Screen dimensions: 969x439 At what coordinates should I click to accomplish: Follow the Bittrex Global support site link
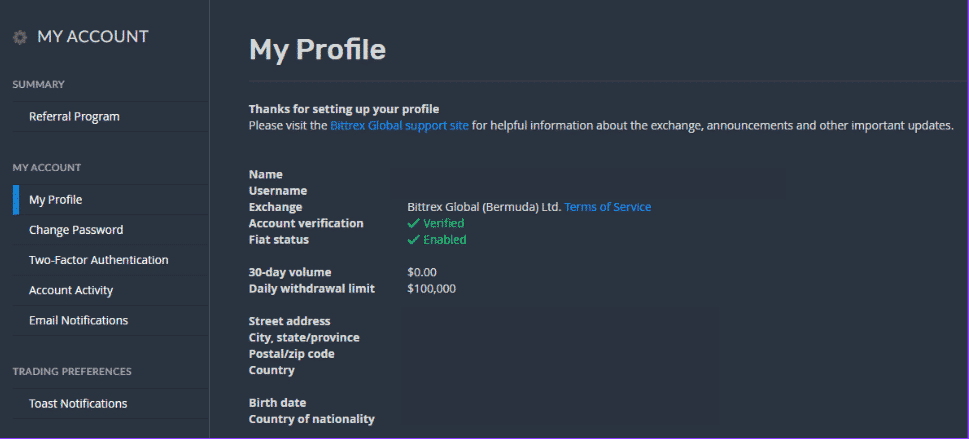pyautogui.click(x=399, y=126)
